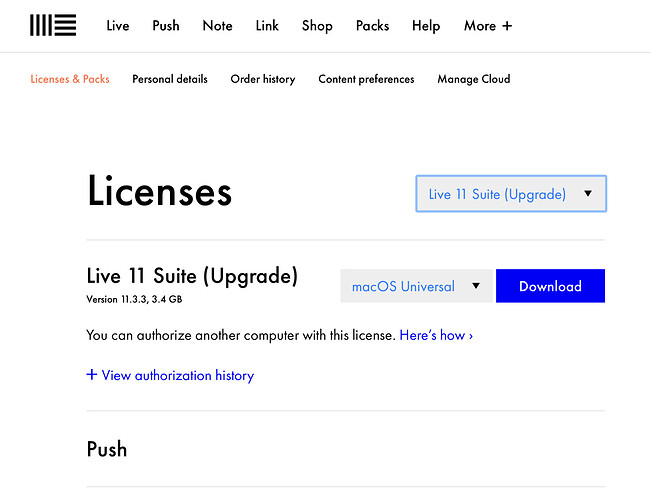The image size is (651, 500).
Task: Click the Live 11 Suite (Upgrade) product heading
Action: coord(192,276)
